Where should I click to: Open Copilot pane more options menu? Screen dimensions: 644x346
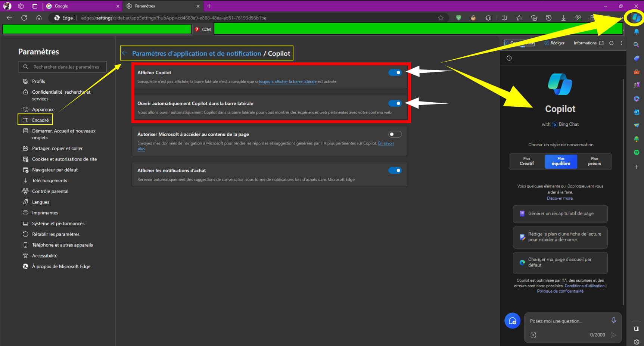(622, 43)
